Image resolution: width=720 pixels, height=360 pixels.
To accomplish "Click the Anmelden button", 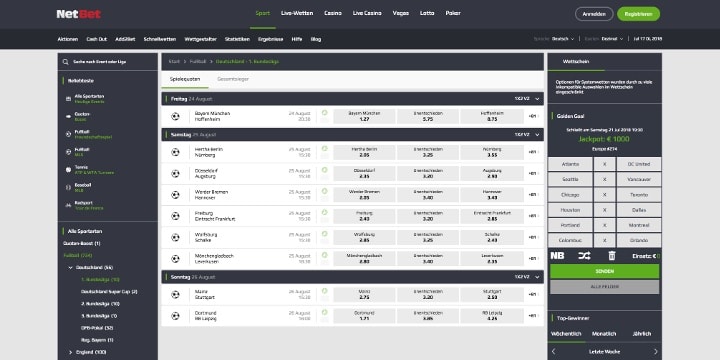I will (x=594, y=14).
